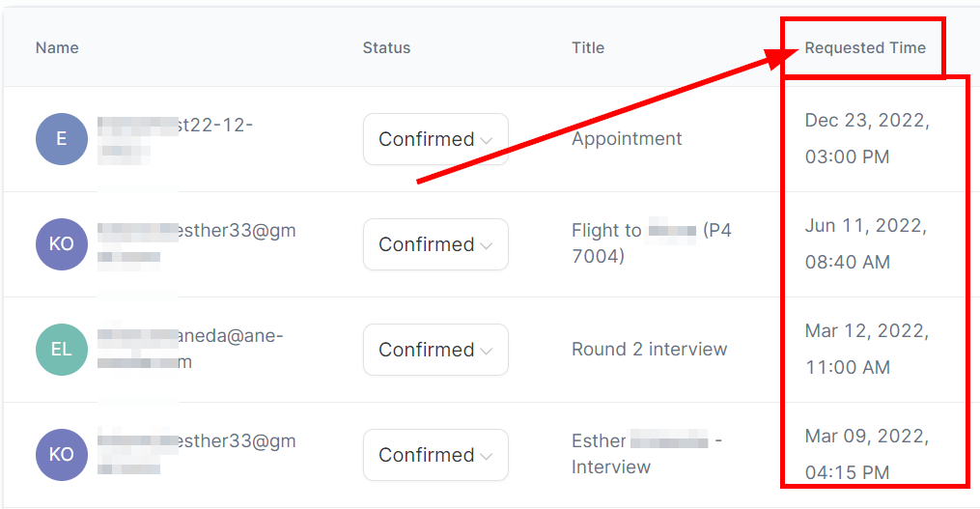
Task: Open the Confirmed status dropdown for Appointment
Action: pos(435,139)
